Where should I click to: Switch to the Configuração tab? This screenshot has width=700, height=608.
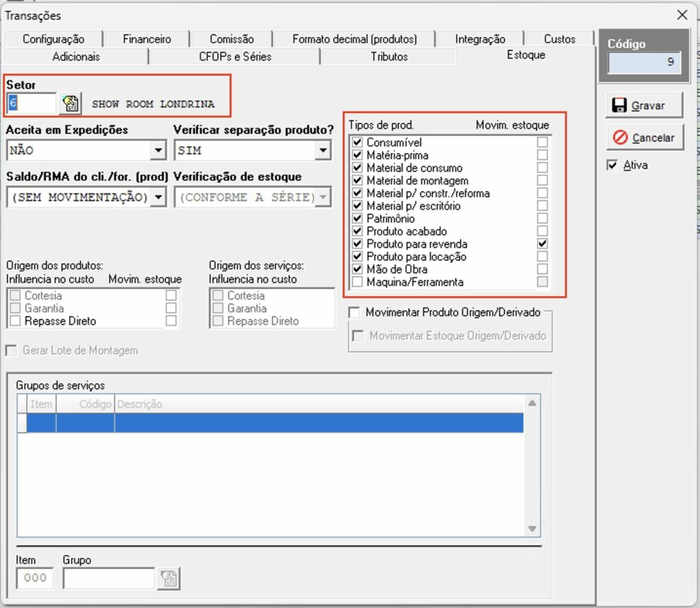point(53,39)
